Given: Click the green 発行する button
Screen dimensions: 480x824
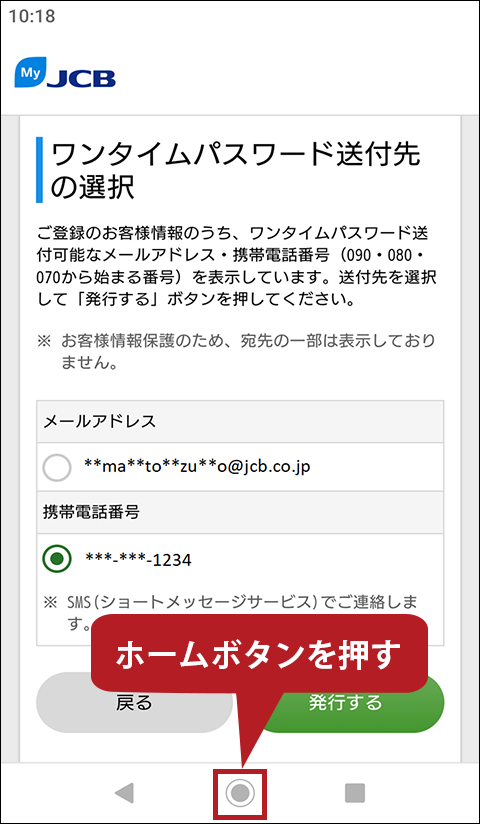Looking at the screenshot, I should (x=345, y=702).
